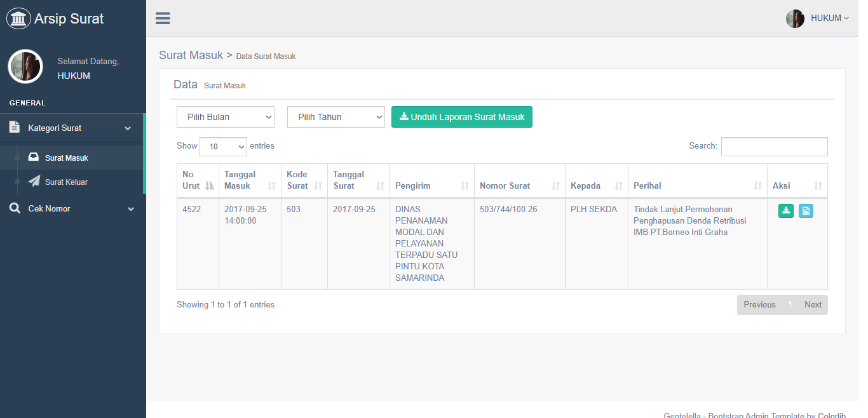Click the green download icon in Aksi column
Image resolution: width=868 pixels, height=418 pixels.
pos(786,211)
